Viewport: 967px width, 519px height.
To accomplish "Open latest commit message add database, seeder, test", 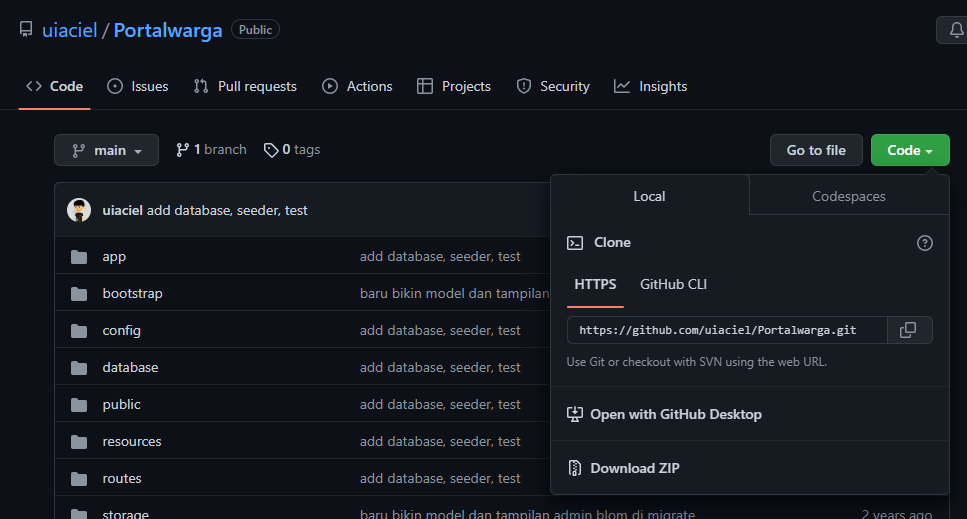I will point(227,210).
